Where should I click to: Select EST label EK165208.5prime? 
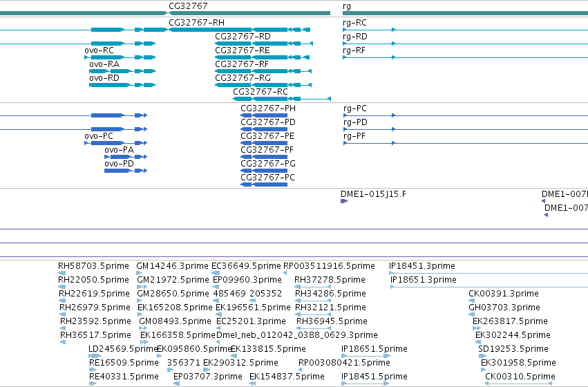click(x=175, y=308)
